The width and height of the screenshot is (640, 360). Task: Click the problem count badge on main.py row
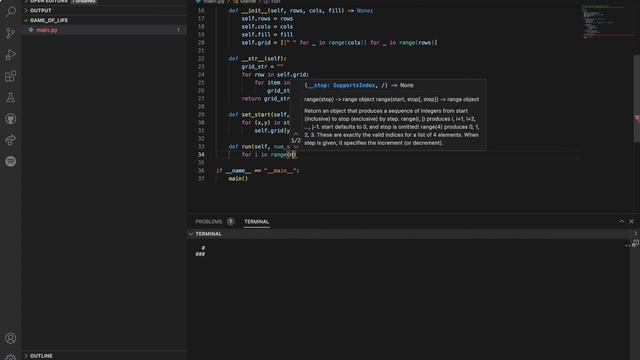[x=178, y=30]
